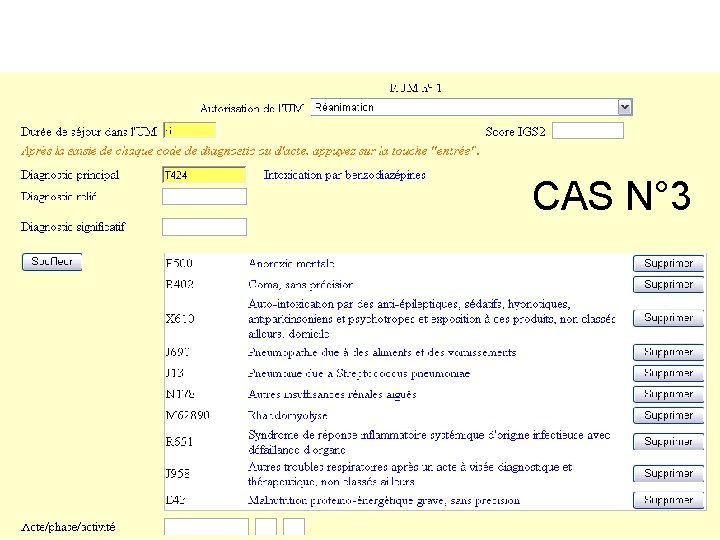
Task: Click the code F500 in list
Action: coord(179,264)
